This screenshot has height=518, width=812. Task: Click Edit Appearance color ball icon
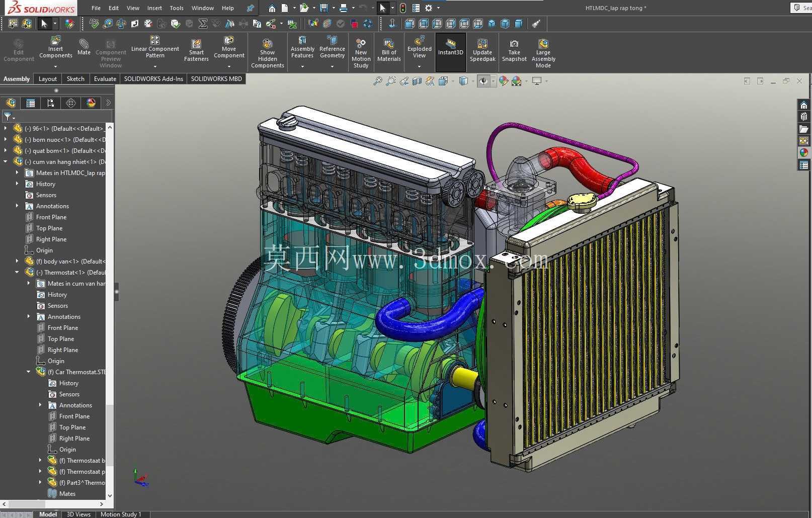pyautogui.click(x=504, y=81)
